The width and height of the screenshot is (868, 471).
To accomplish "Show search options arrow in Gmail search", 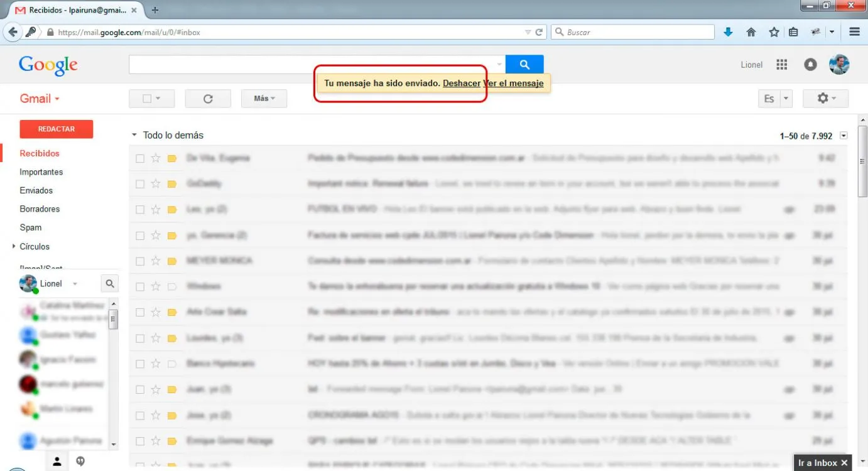I will [500, 65].
